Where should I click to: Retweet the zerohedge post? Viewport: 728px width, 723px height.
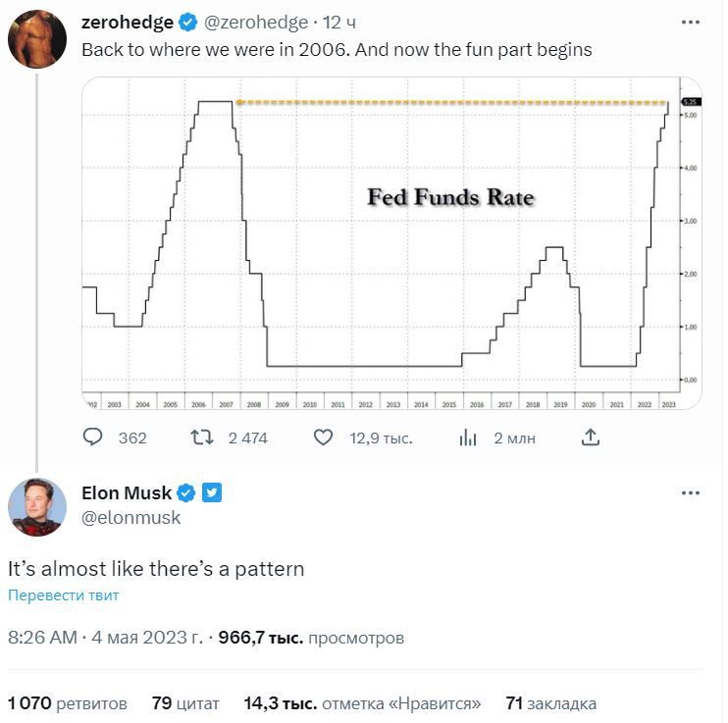[202, 438]
